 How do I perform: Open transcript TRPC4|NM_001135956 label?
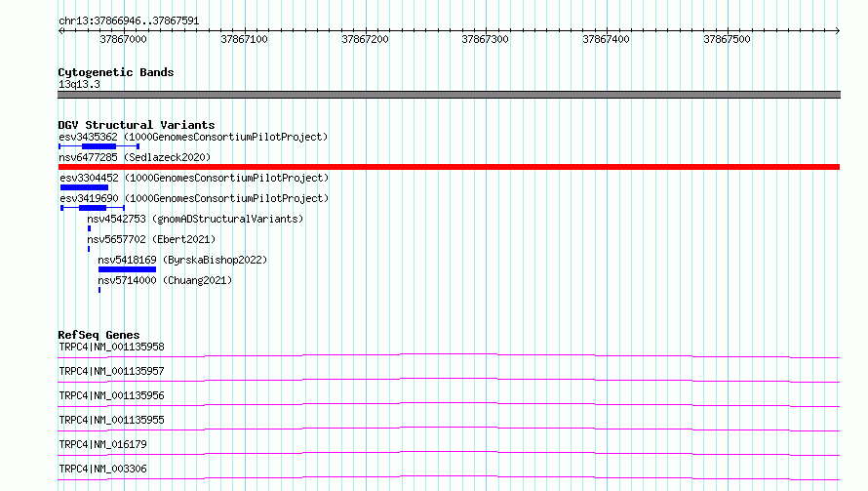(x=111, y=395)
